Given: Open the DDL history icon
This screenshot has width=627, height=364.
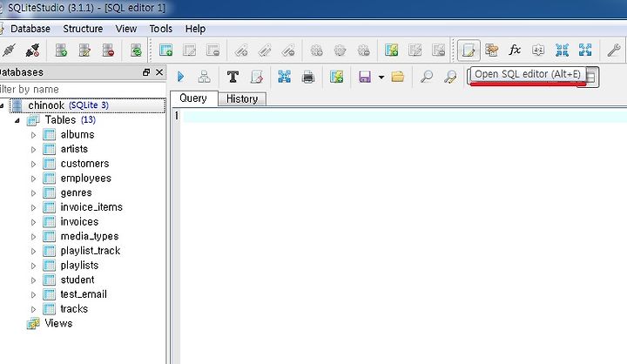Looking at the screenshot, I should pos(491,51).
